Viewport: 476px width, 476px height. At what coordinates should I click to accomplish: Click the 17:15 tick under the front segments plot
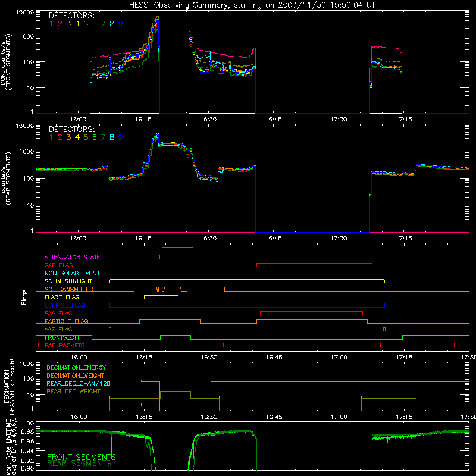(x=404, y=120)
